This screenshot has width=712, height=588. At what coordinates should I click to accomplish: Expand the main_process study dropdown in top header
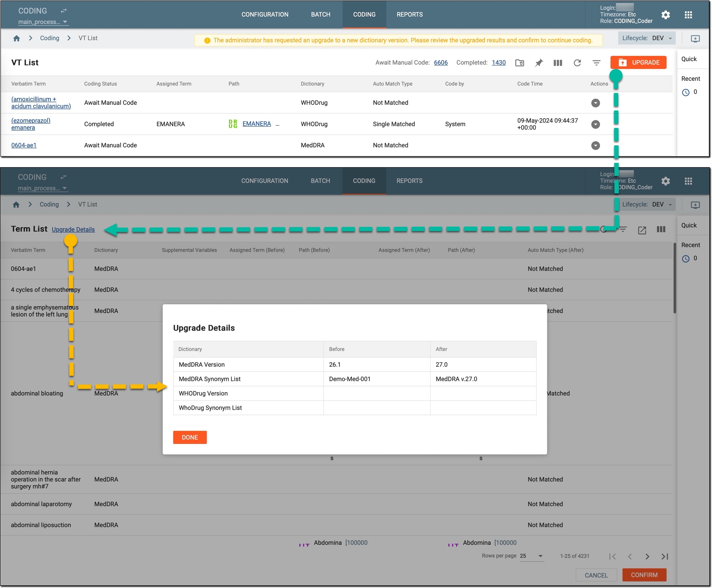tap(43, 22)
